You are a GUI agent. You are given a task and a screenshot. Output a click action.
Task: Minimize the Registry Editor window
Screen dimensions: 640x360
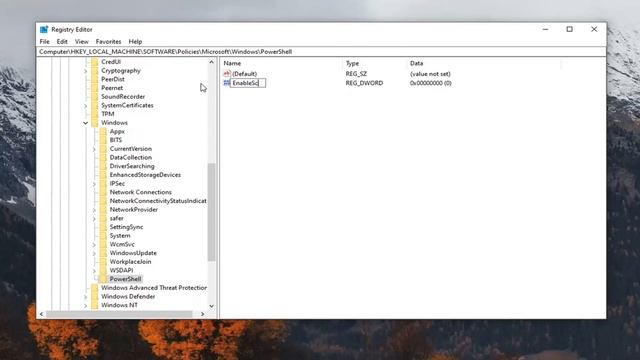coord(545,29)
